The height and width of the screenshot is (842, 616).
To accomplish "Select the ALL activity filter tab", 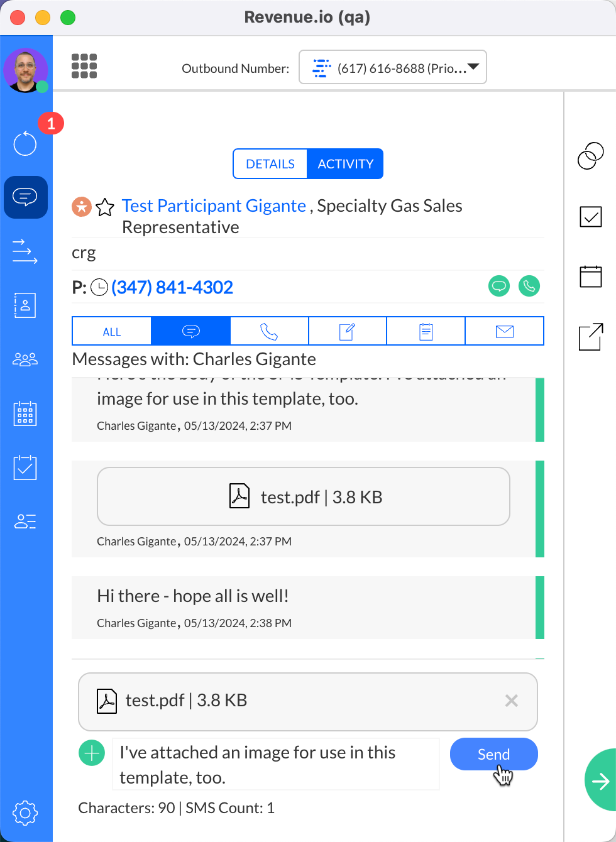I will [x=112, y=332].
